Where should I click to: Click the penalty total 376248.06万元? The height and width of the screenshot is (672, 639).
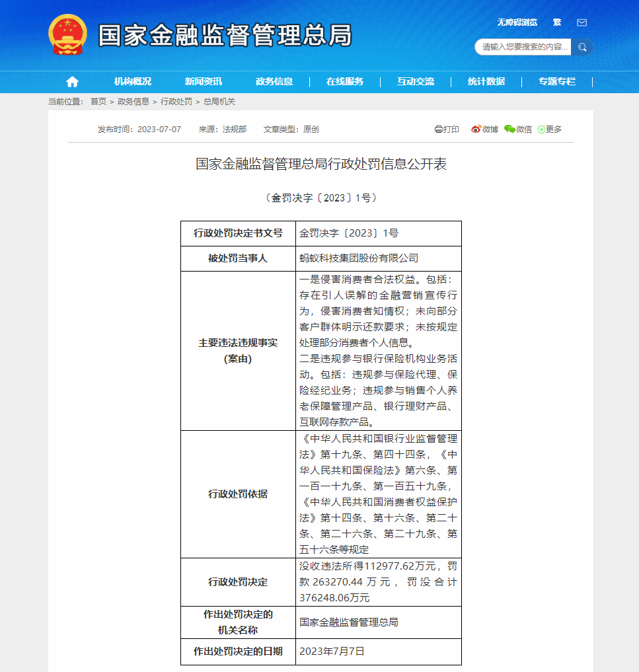pos(334,598)
